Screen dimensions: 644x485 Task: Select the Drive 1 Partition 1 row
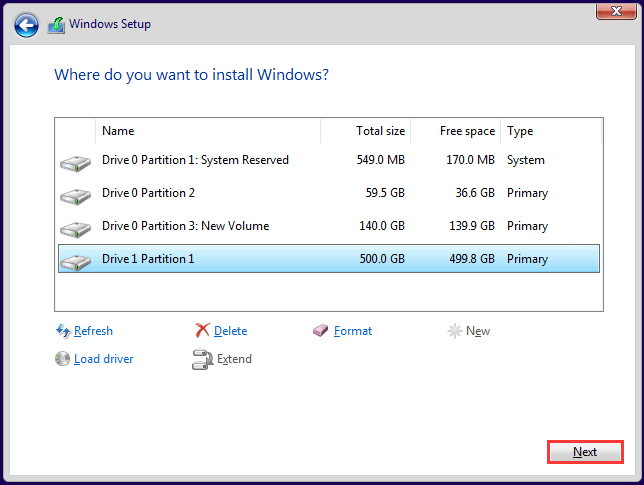[x=329, y=259]
